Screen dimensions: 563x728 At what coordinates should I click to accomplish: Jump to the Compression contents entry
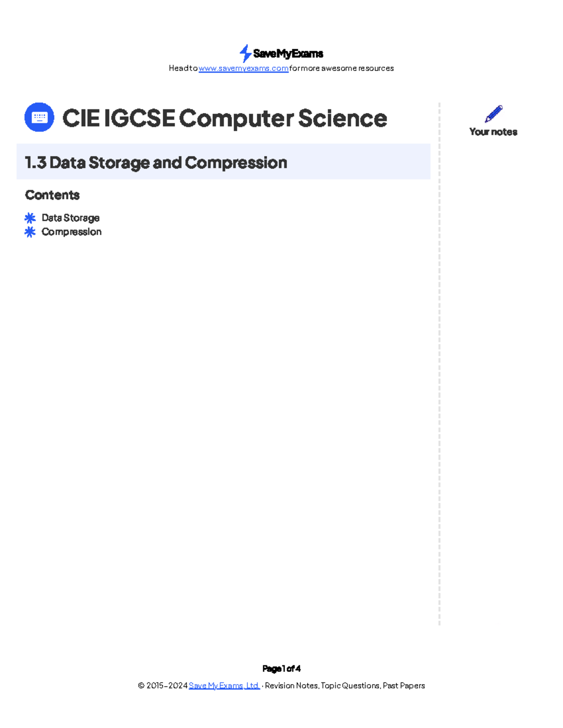pos(71,232)
